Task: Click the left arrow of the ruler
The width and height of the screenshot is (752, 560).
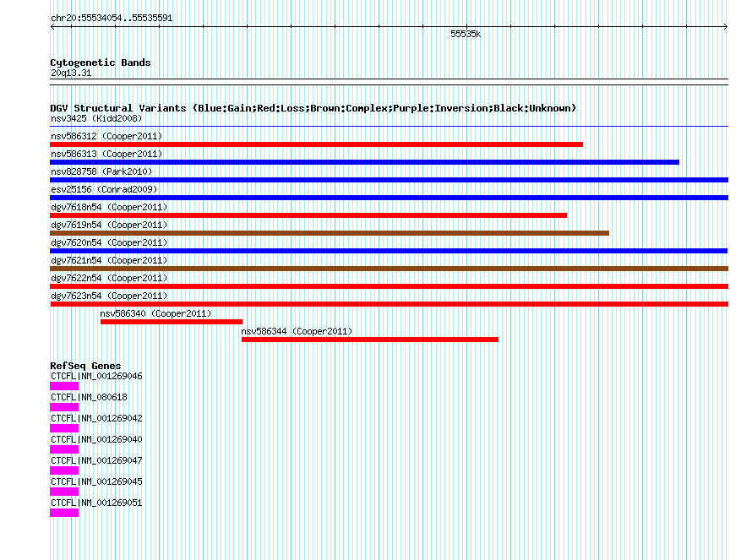Action: [52, 27]
